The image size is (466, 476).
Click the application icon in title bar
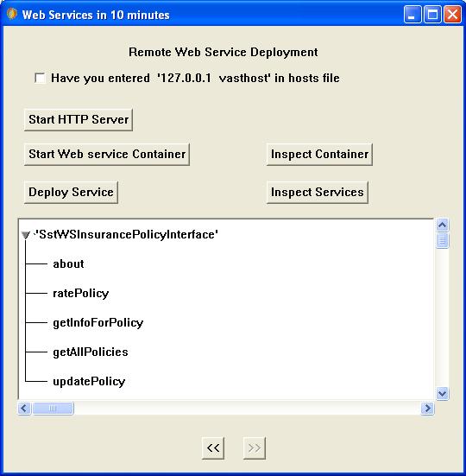[12, 14]
